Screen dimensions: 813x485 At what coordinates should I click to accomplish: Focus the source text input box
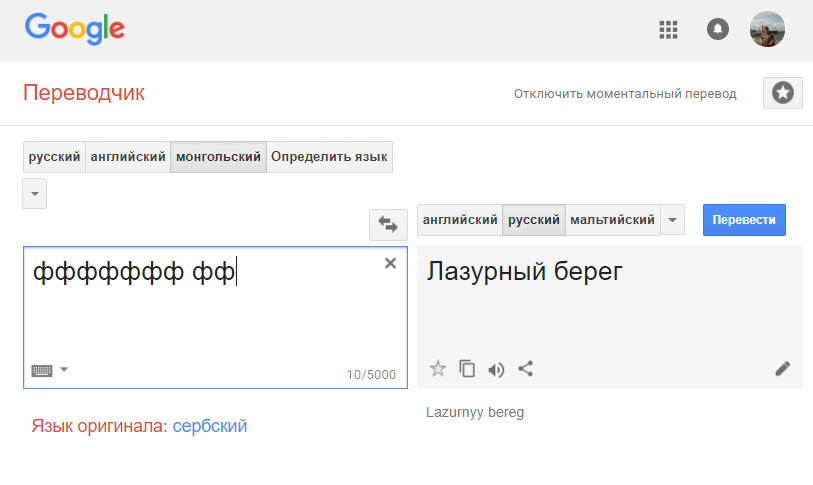pyautogui.click(x=215, y=317)
